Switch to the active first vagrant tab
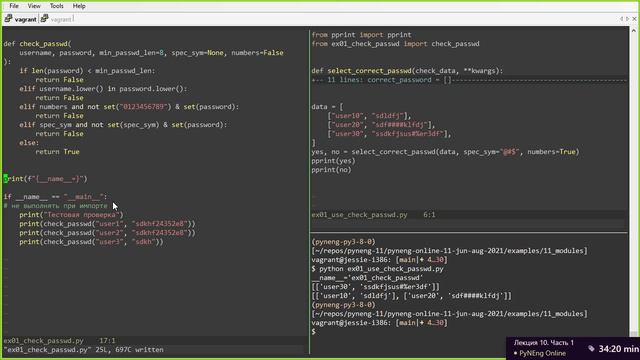The width and height of the screenshot is (640, 360). click(x=25, y=19)
